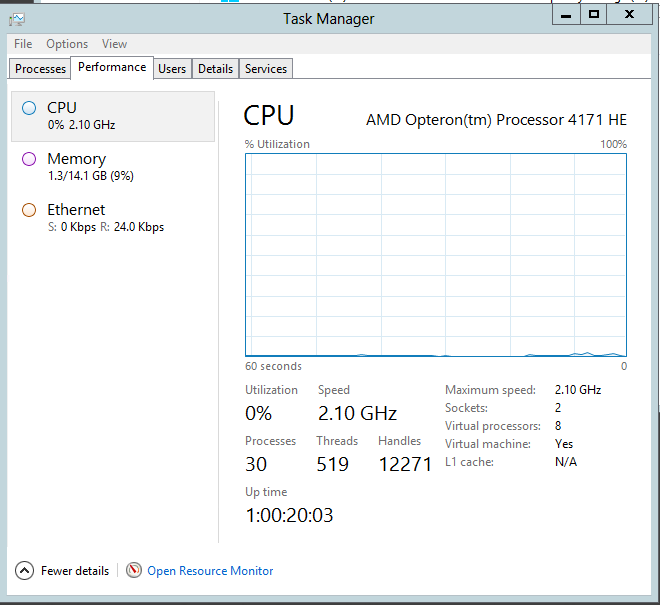660x605 pixels.
Task: Switch to the Users tab
Action: (x=172, y=69)
